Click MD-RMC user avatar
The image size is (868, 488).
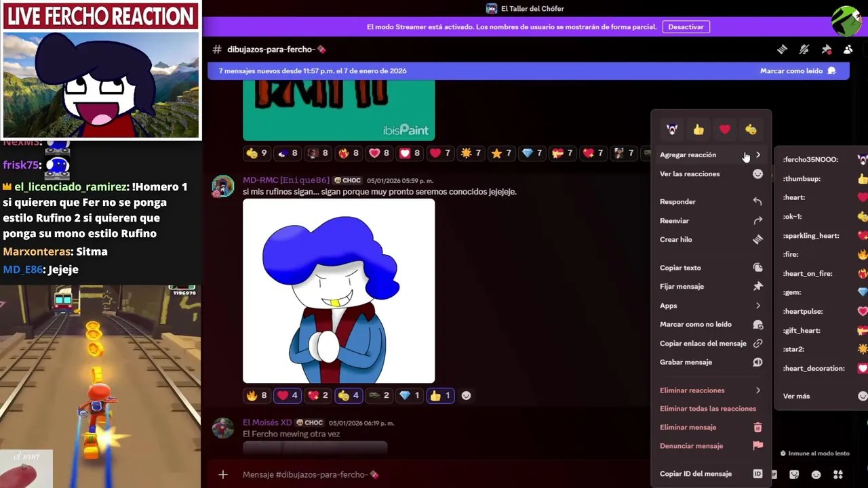pyautogui.click(x=223, y=186)
